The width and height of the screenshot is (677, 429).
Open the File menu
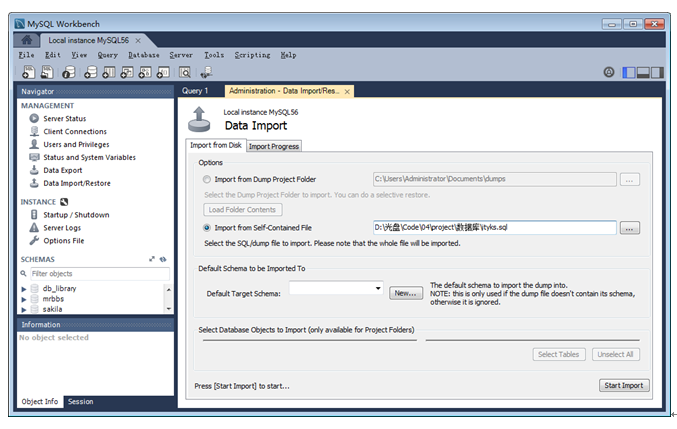[26, 55]
